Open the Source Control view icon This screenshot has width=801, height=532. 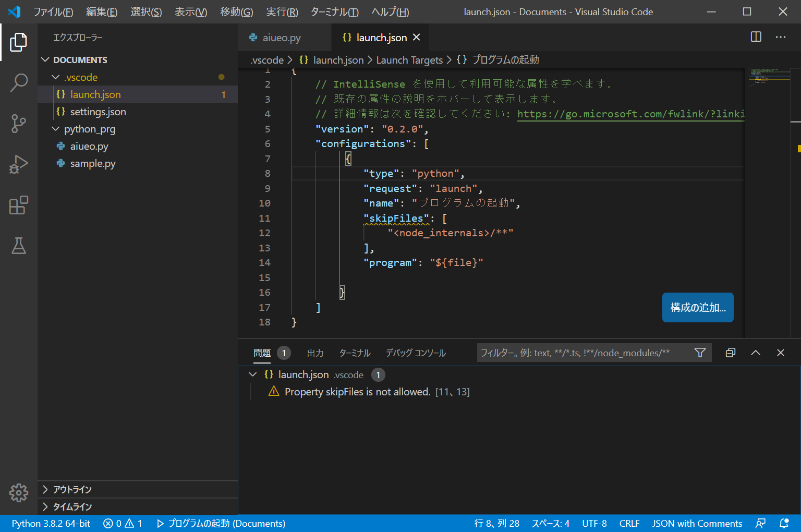click(19, 123)
